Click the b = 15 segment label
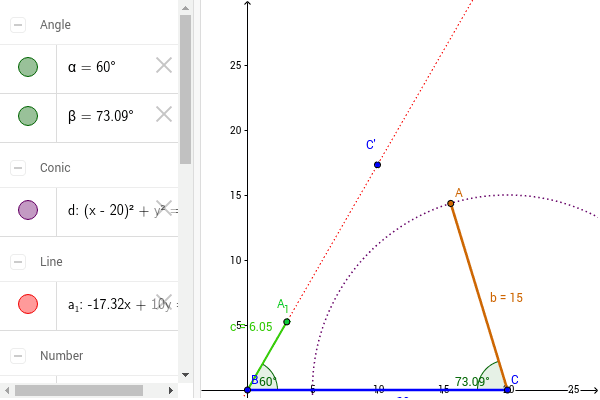The image size is (600, 400). pos(506,297)
